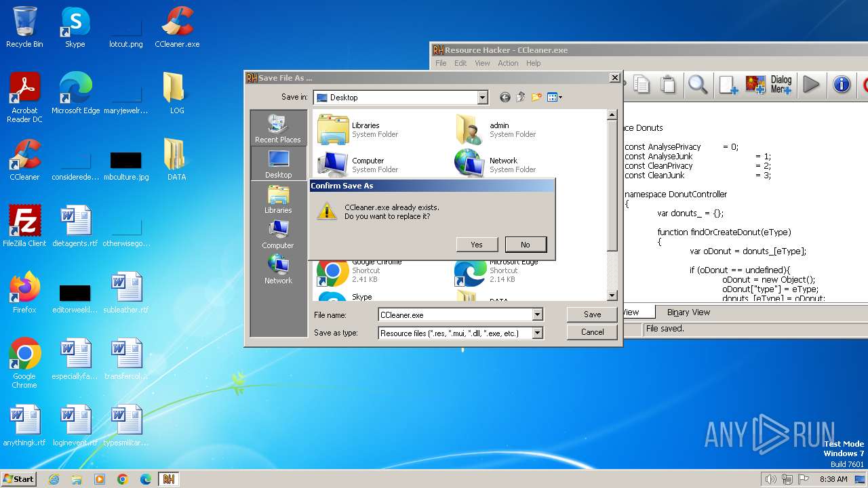This screenshot has height=488, width=868.
Task: Open volume control in system tray
Action: (770, 479)
